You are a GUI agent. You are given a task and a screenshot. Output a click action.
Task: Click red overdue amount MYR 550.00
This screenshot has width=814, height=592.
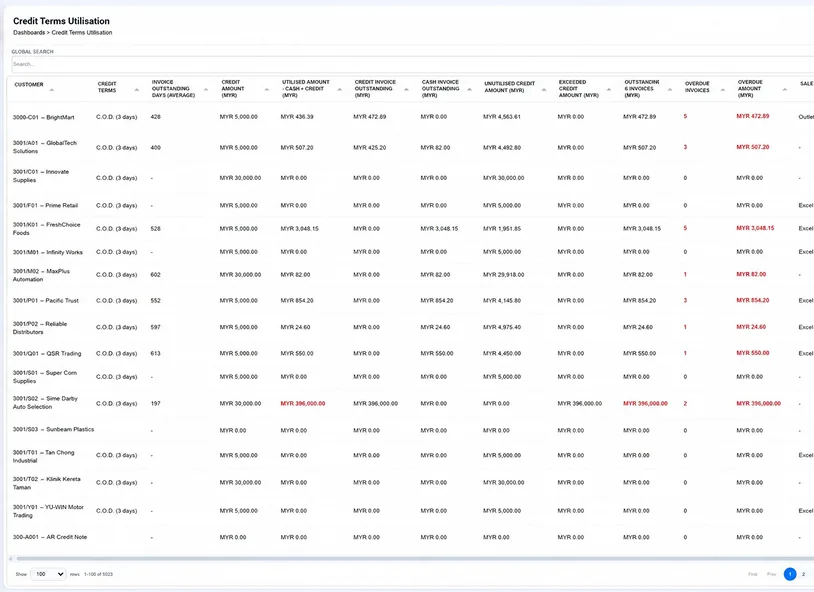pyautogui.click(x=753, y=353)
